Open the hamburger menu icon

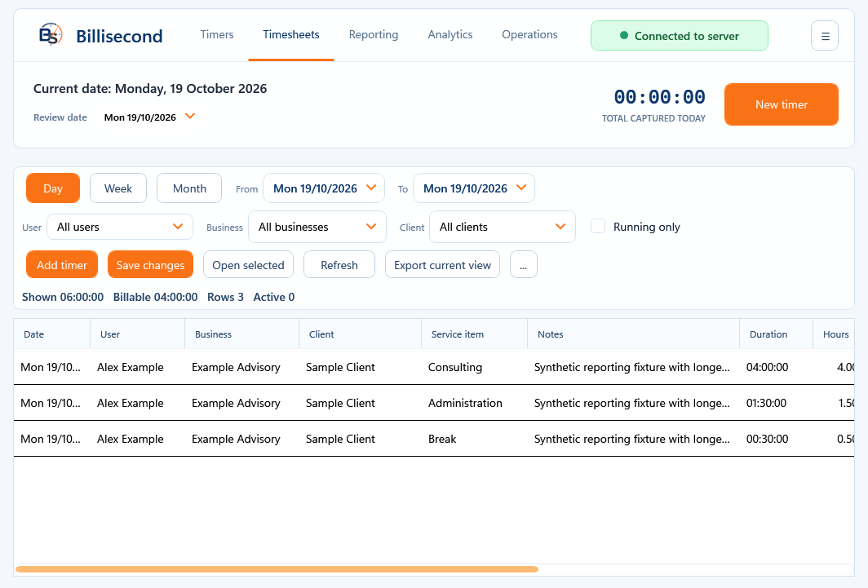tap(824, 36)
